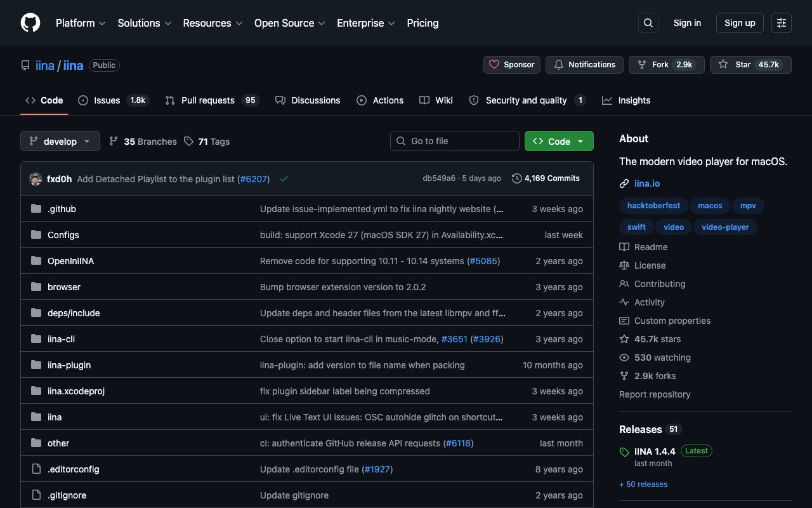Open the 4,169 Commits history
The width and height of the screenshot is (812, 508).
546,178
